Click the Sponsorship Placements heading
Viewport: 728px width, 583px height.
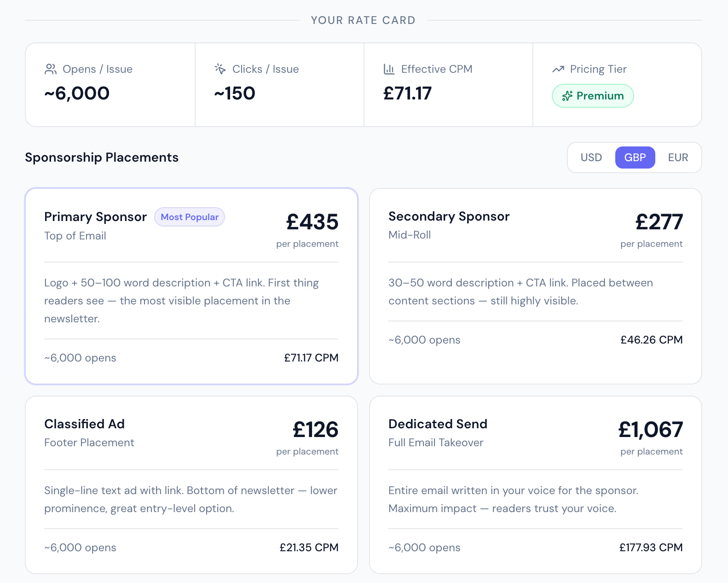tap(102, 157)
